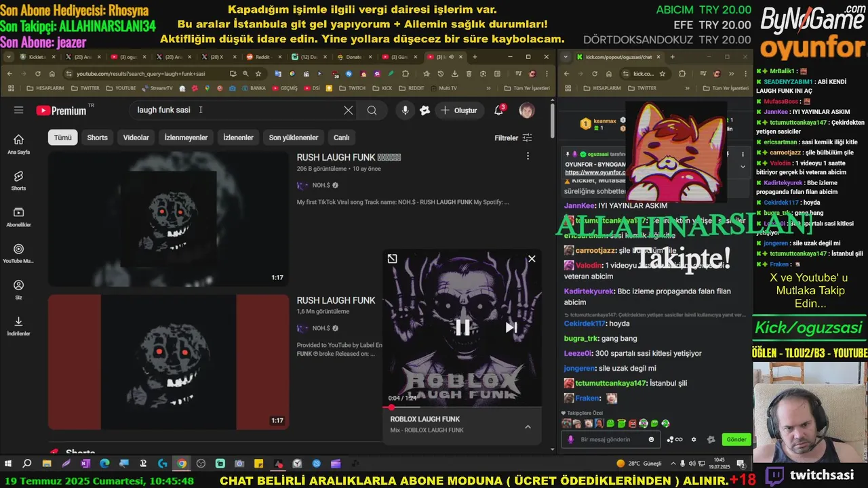
Task: Select the İzlenmeyenler filter chip
Action: click(x=186, y=138)
